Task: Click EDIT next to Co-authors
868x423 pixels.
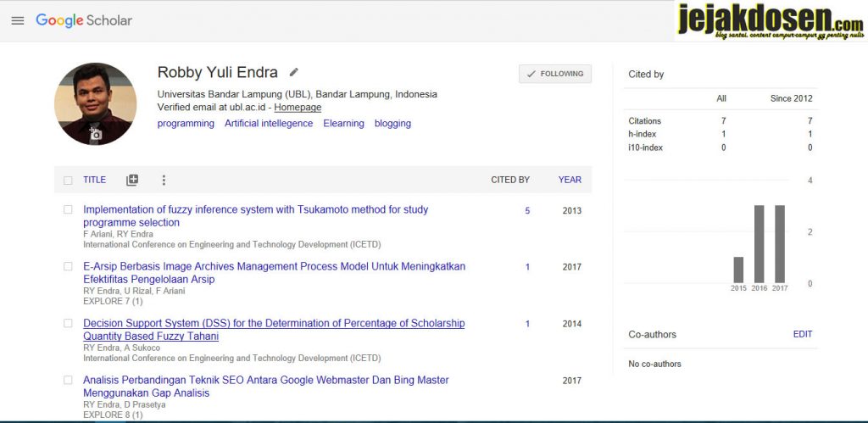Action: click(x=803, y=334)
